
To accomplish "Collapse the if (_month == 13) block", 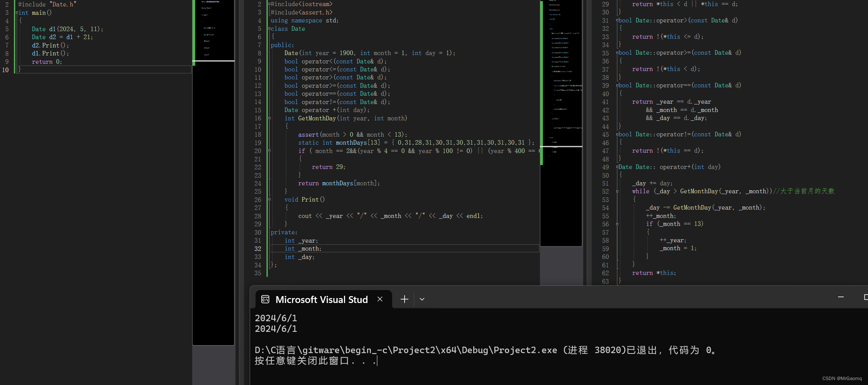I will tap(617, 224).
